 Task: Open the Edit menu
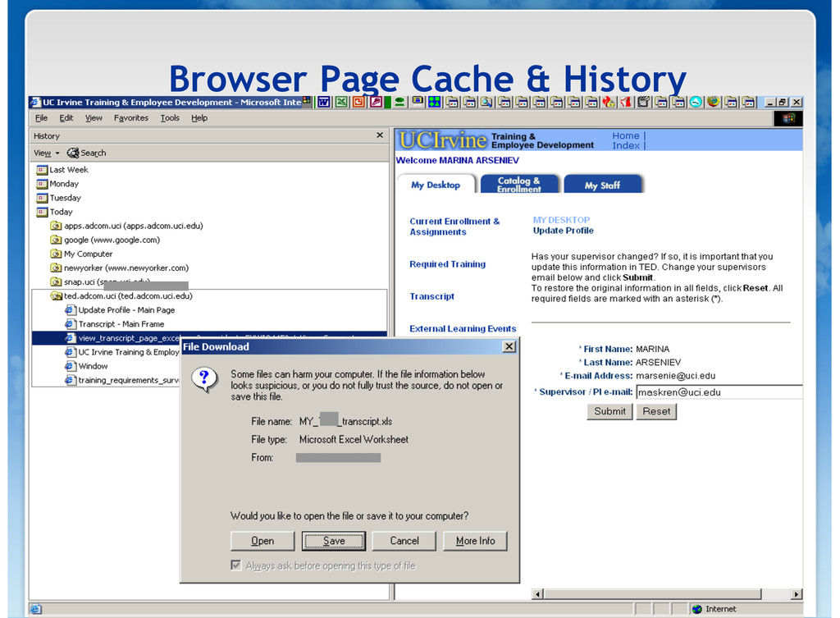(66, 118)
